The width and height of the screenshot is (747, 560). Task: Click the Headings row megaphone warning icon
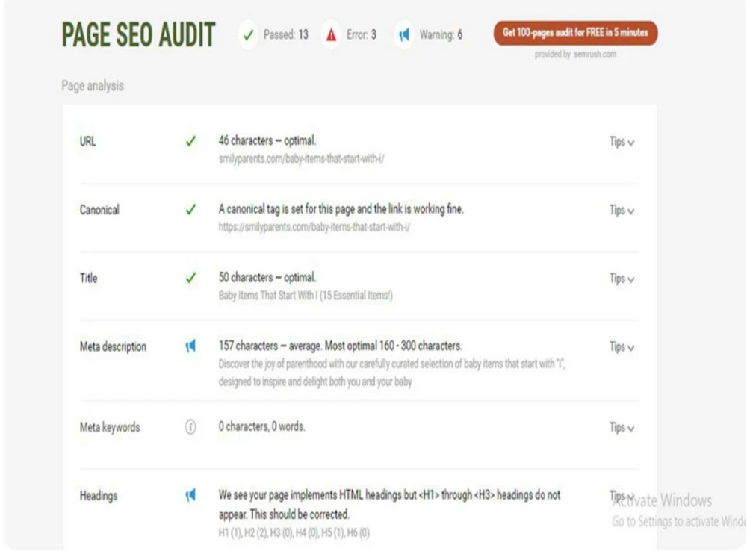190,495
